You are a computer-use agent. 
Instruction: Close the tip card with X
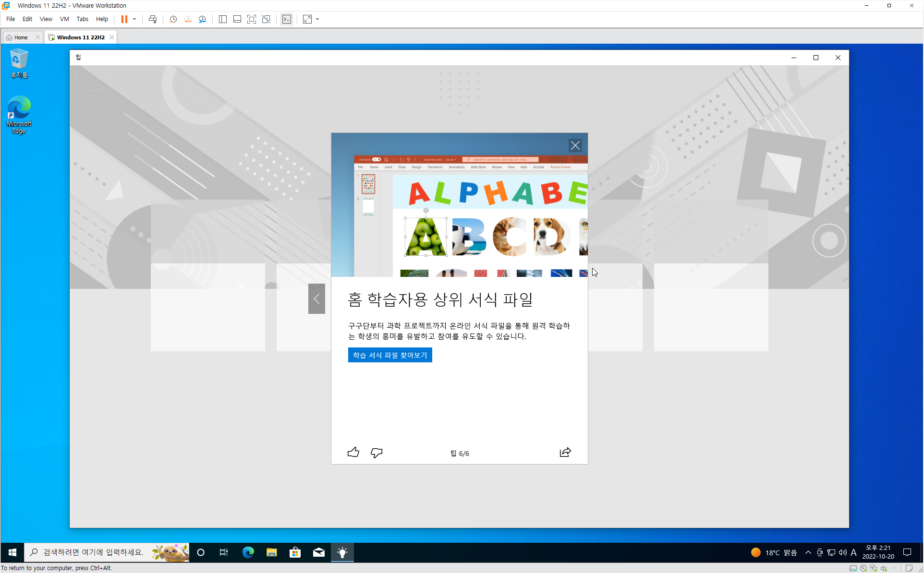click(575, 145)
